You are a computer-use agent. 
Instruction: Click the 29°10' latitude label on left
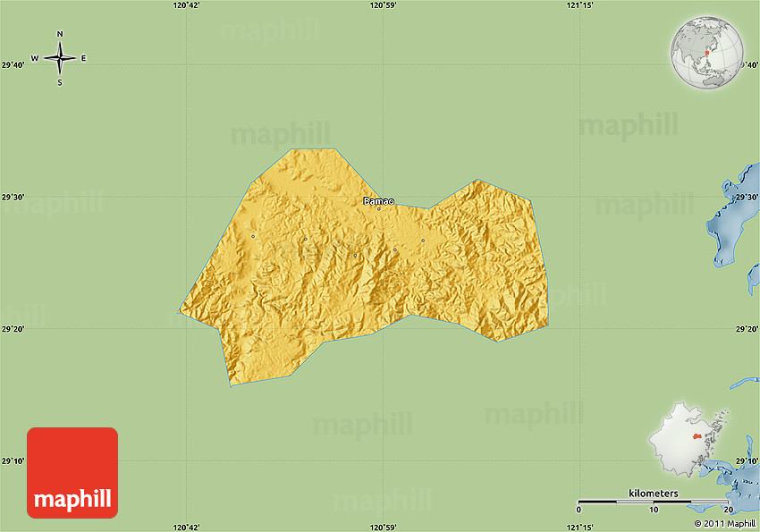(13, 461)
